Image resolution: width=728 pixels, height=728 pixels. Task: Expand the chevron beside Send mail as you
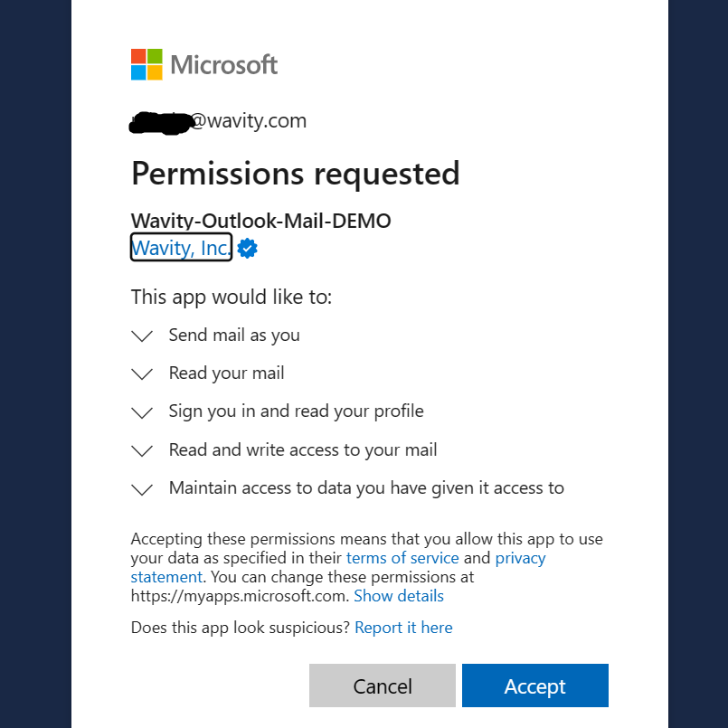pyautogui.click(x=142, y=336)
